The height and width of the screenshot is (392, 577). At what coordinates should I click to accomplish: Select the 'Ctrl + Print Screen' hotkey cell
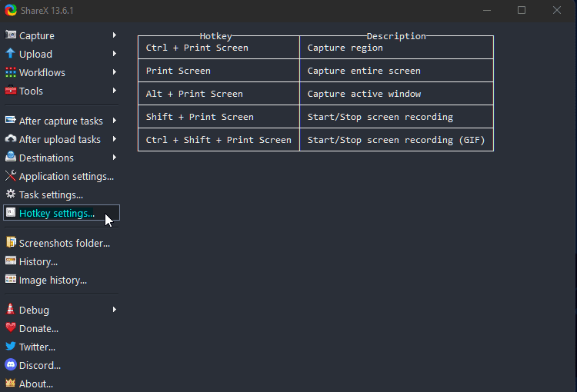click(x=218, y=48)
